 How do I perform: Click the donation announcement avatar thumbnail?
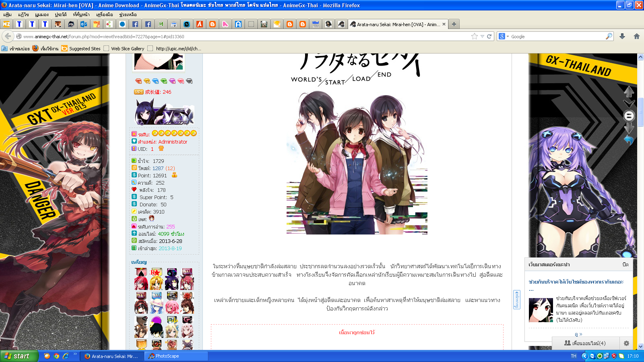(x=541, y=310)
